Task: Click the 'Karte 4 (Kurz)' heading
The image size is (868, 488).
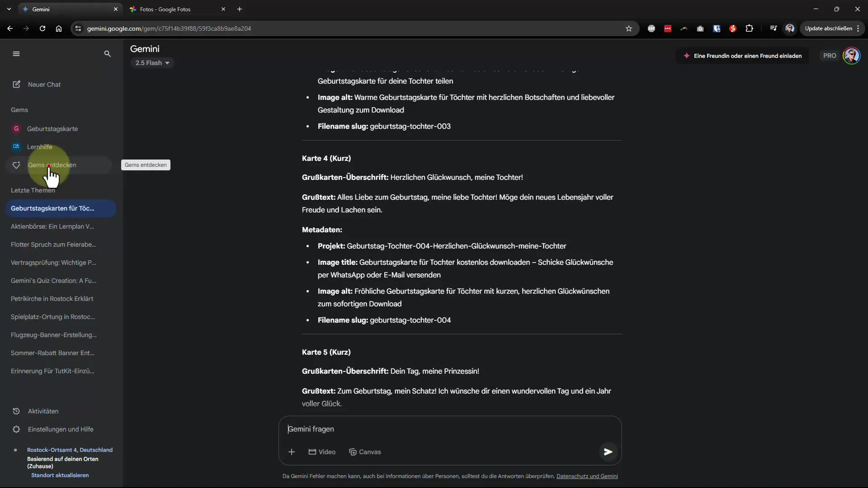Action: [326, 158]
